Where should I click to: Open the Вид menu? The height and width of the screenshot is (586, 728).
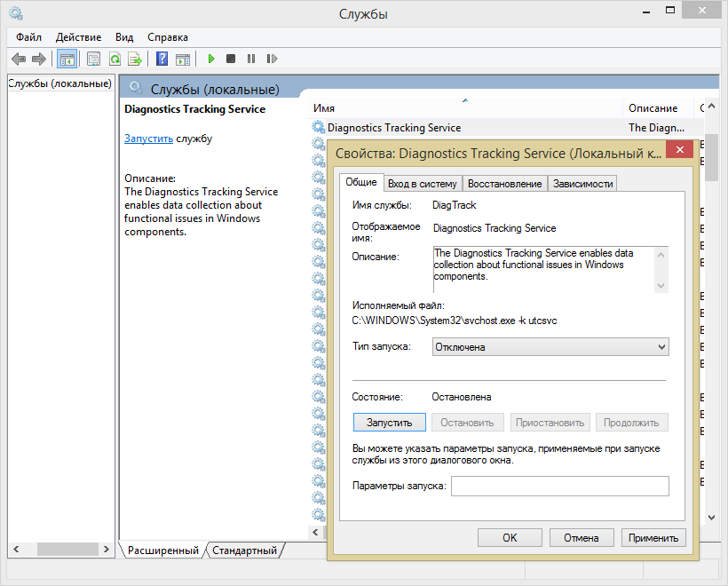coord(124,37)
